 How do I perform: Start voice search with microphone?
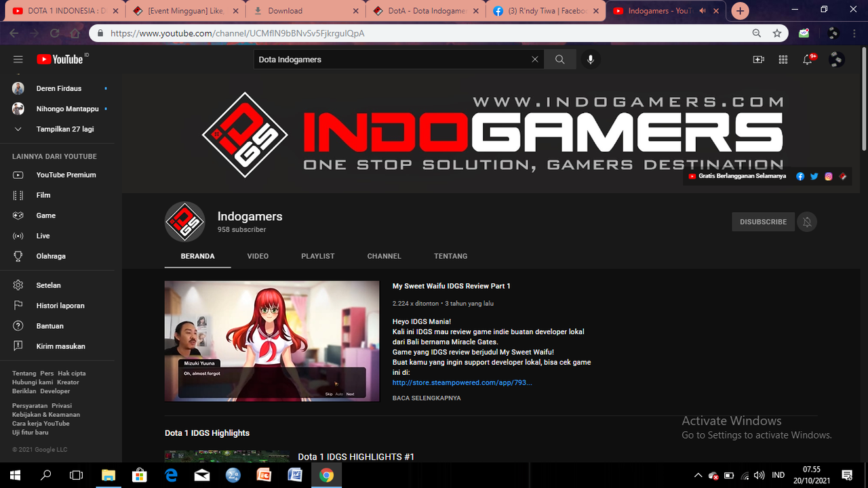pyautogui.click(x=591, y=60)
